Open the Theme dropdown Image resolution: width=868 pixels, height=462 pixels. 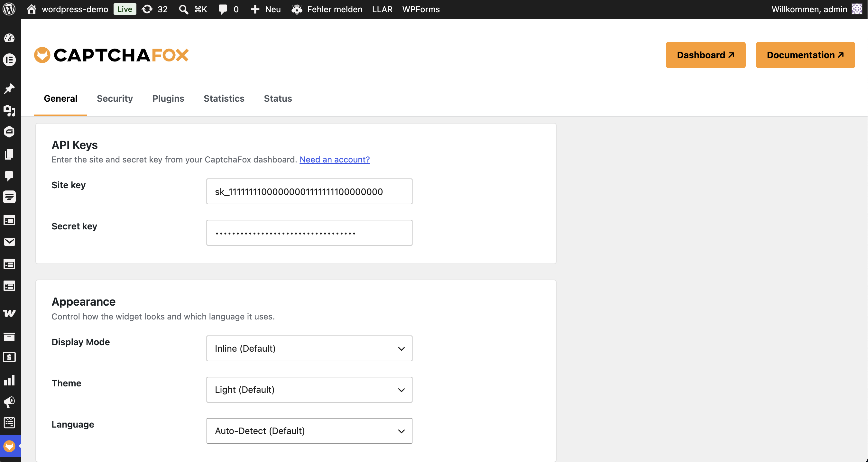point(309,390)
